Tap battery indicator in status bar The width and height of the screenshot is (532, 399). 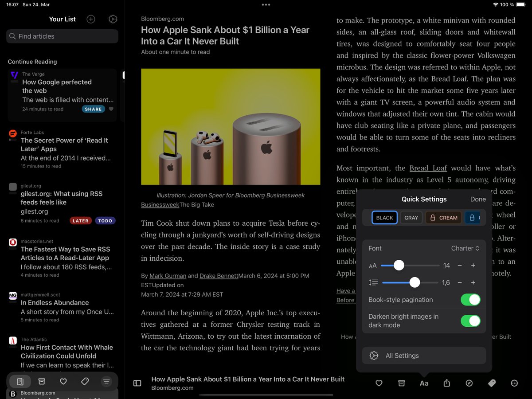pos(521,4)
